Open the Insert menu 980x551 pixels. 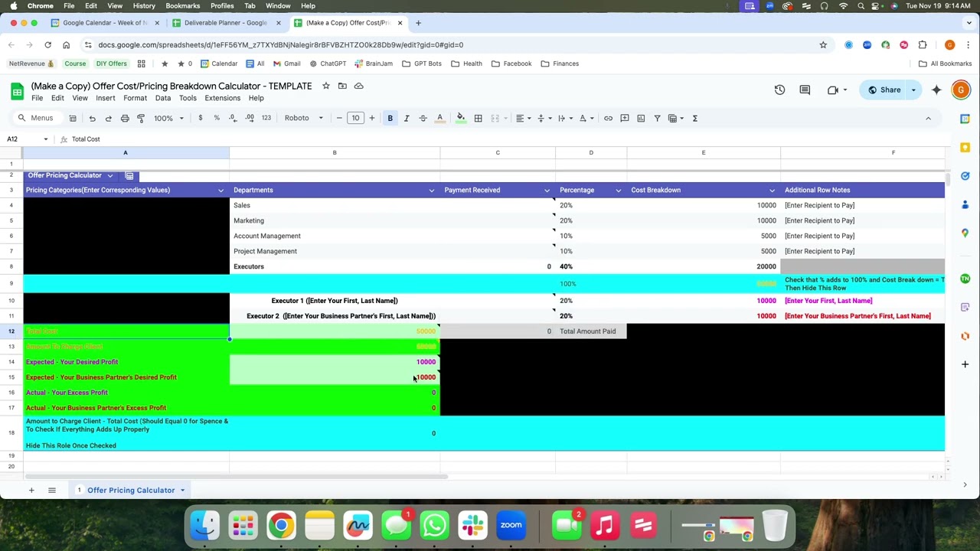[106, 98]
